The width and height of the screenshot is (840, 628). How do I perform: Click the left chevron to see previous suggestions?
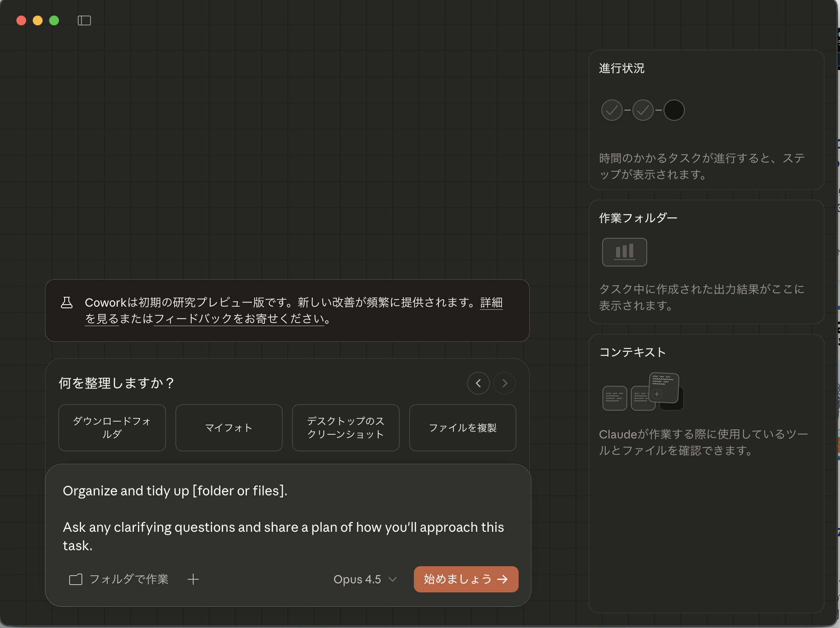479,383
